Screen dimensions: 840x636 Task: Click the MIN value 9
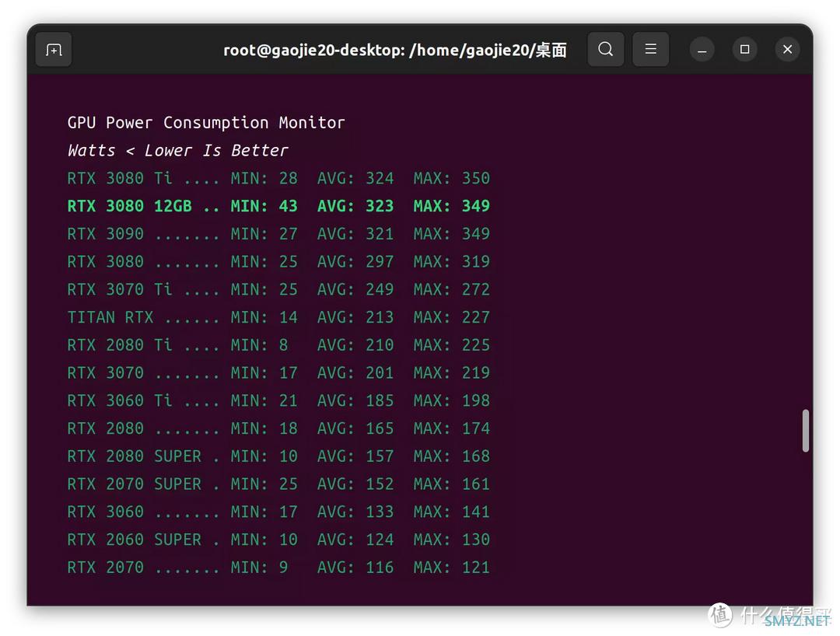(283, 568)
